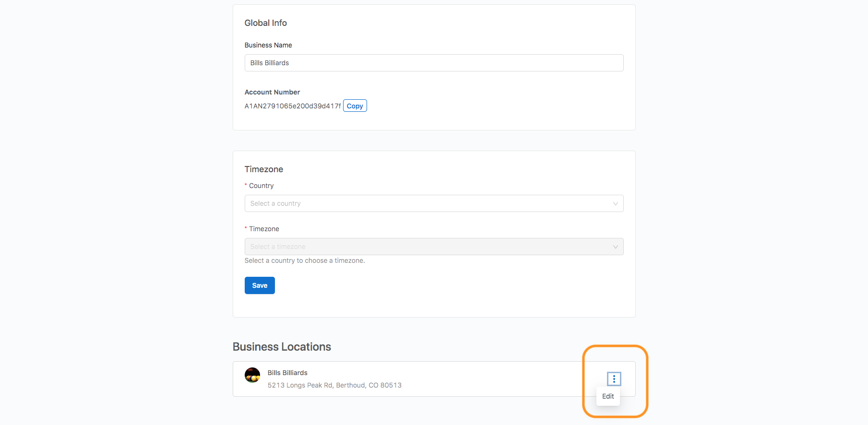Edit the Business Name input field
Screen dimensions: 868x425
pos(434,63)
